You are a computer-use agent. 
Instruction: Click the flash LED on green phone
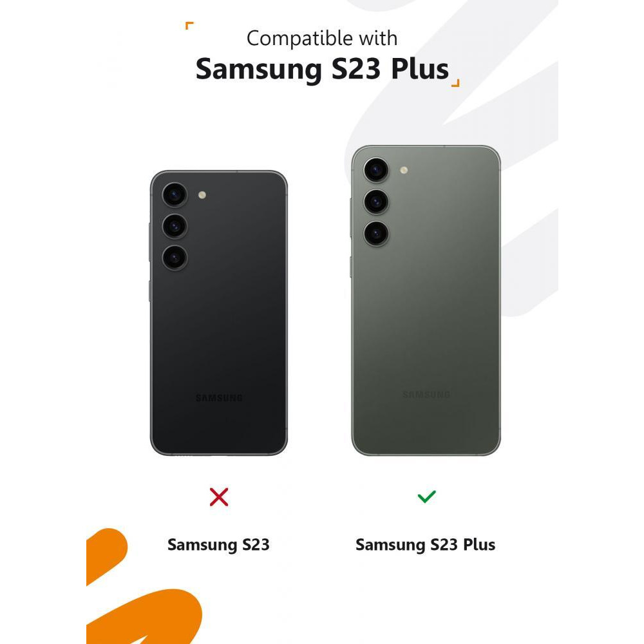click(404, 170)
